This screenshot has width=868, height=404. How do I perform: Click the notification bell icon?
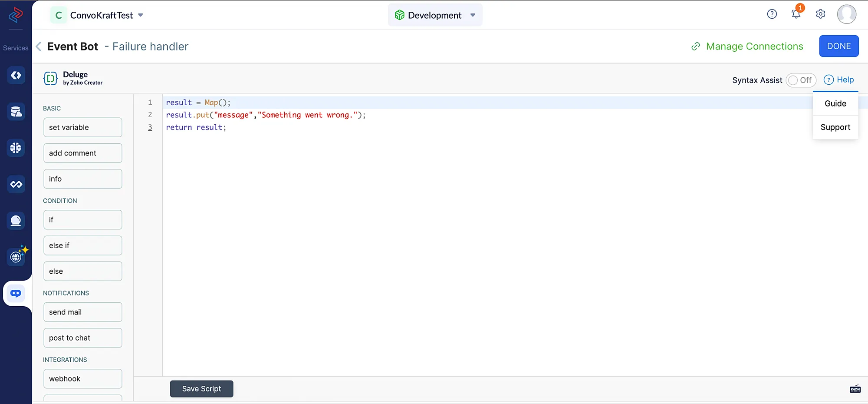click(796, 14)
